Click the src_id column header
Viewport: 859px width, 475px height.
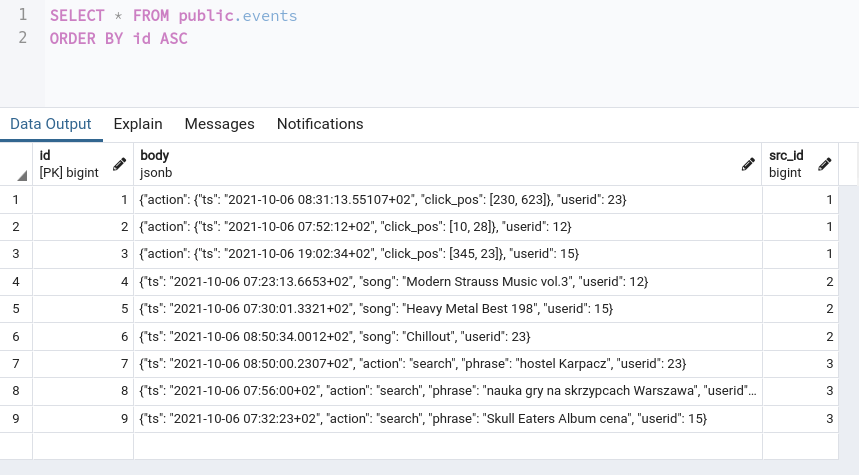coord(790,163)
